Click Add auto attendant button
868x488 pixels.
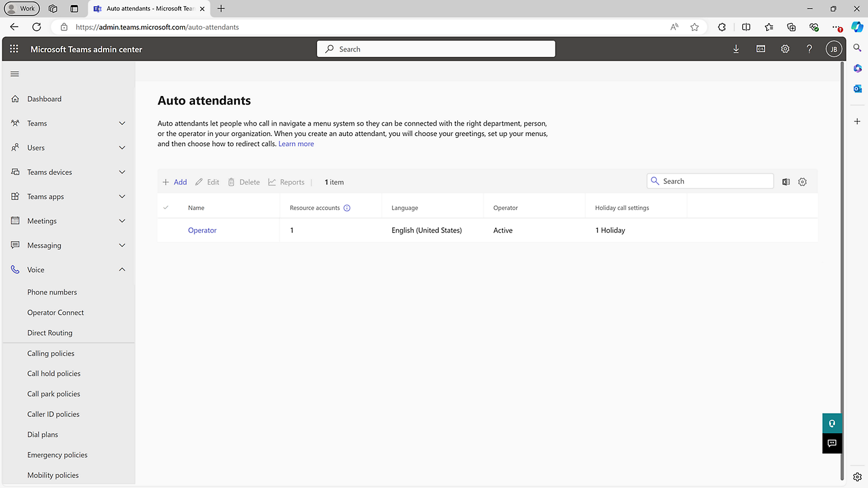[175, 182]
